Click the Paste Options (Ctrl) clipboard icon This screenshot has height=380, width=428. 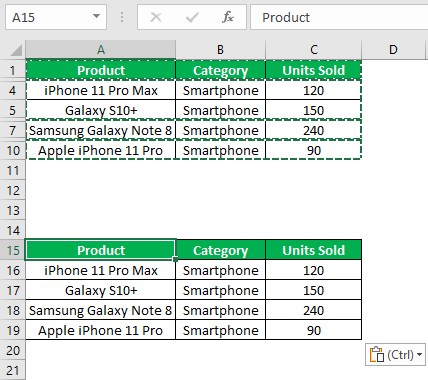click(x=377, y=354)
